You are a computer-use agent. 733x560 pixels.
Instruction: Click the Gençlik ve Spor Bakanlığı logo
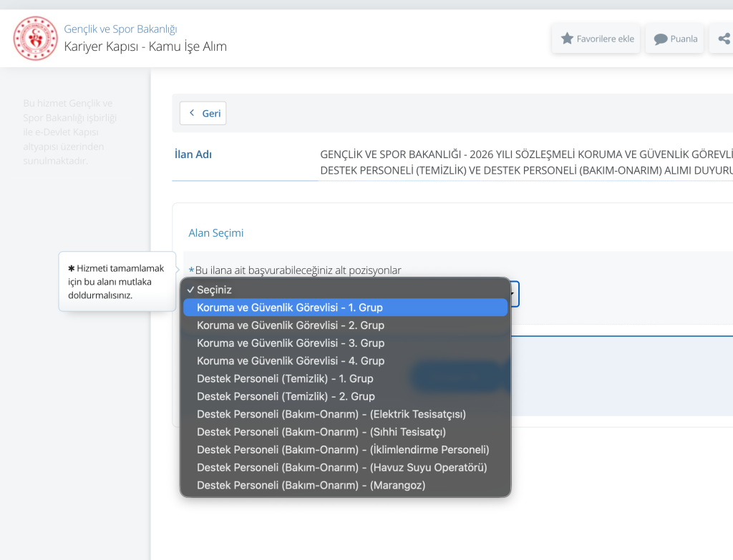36,39
